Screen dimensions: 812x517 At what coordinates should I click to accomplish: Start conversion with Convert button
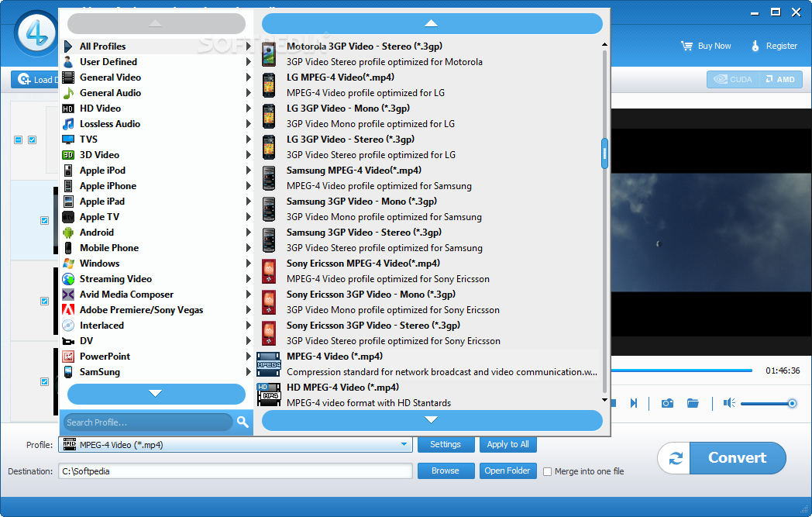738,458
